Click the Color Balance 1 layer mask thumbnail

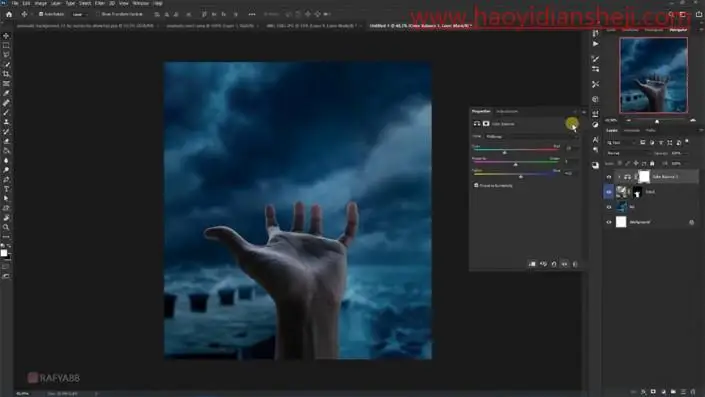644,177
